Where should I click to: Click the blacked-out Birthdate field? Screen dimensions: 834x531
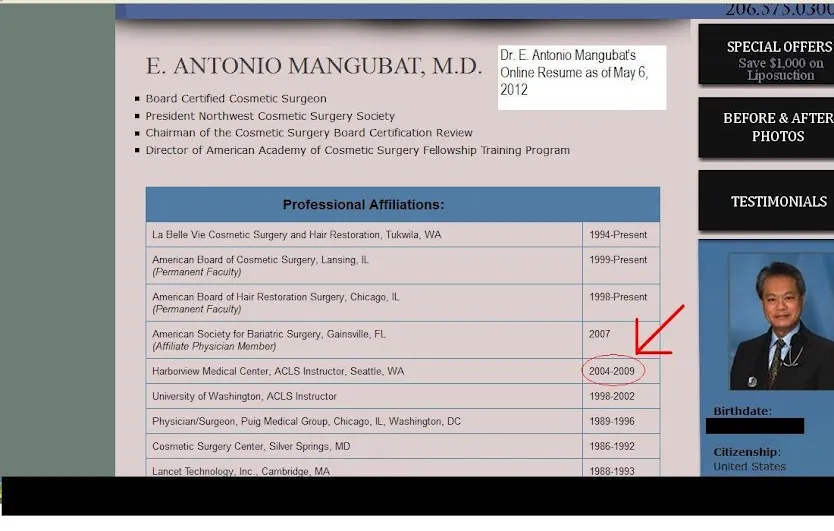tap(755, 426)
